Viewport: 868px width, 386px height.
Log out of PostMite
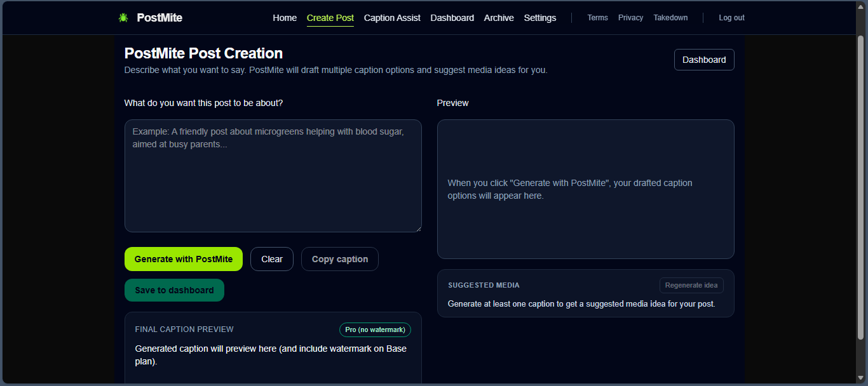coord(731,18)
